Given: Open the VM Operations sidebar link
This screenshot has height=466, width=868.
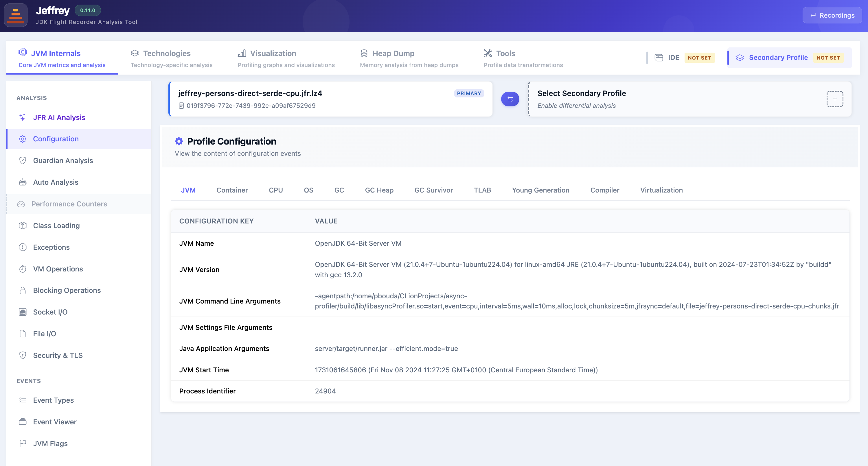Looking at the screenshot, I should pyautogui.click(x=78, y=269).
